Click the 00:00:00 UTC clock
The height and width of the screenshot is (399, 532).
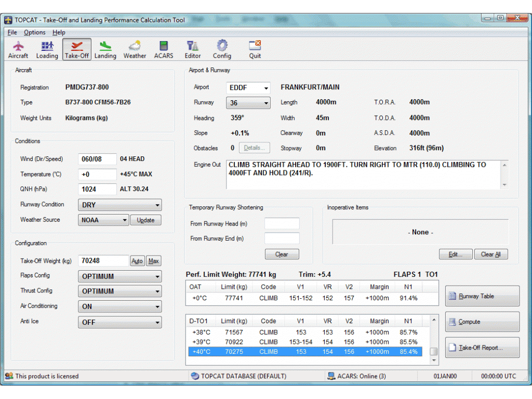tap(498, 376)
